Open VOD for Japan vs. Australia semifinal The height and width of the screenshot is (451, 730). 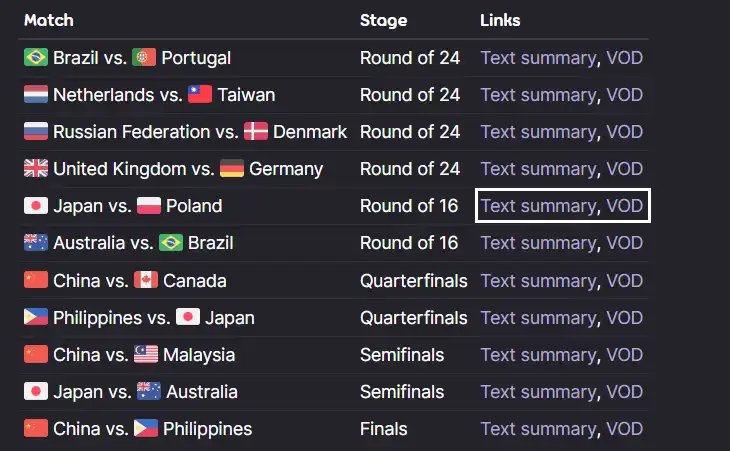point(624,392)
